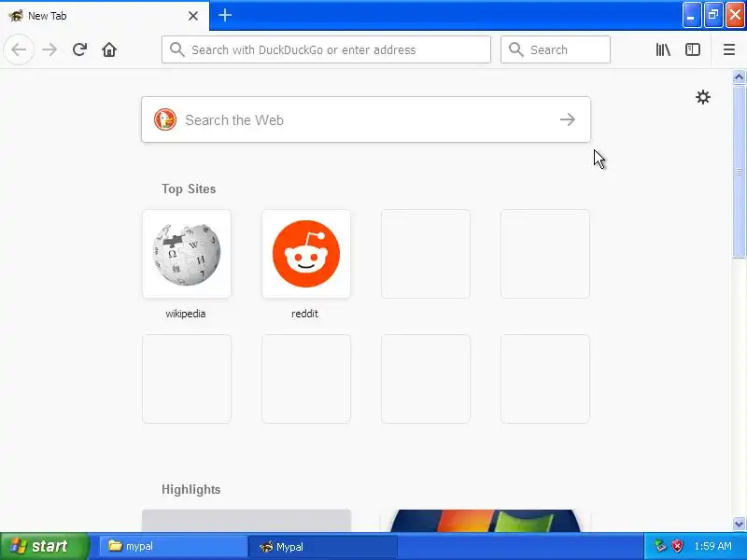
Task: Switch to the mypal folder taskbar button
Action: (174, 546)
